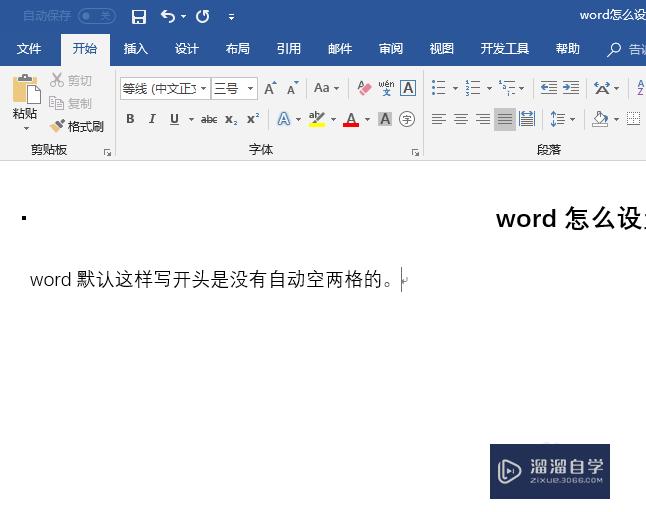Screen dimensions: 646x512
Task: Click the Tell Me search magnifier
Action: tap(613, 49)
